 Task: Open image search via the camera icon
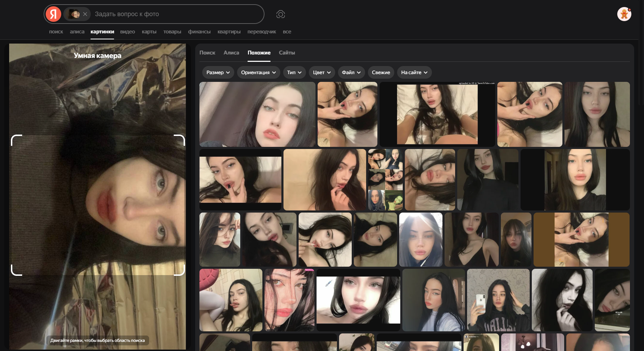click(x=280, y=14)
